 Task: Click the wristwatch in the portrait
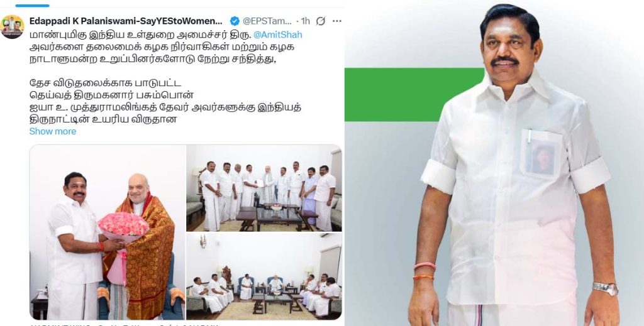(605, 288)
